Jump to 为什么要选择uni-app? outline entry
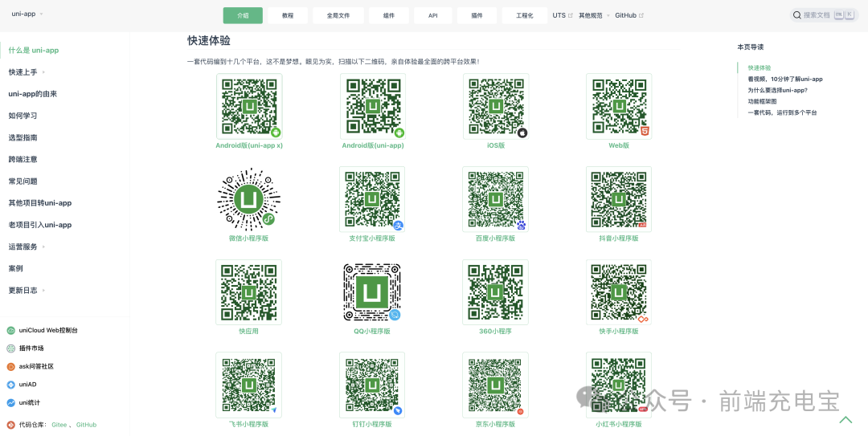Viewport: 868px width, 436px height. [x=778, y=90]
